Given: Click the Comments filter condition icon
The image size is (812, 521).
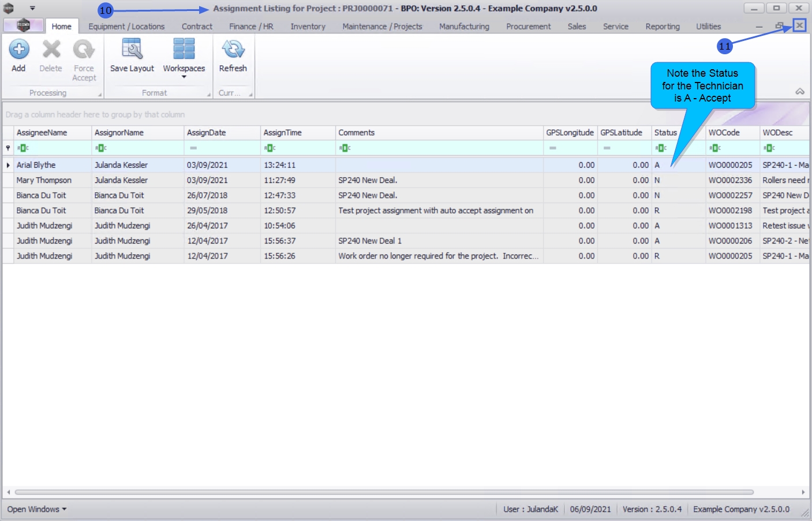Looking at the screenshot, I should (x=345, y=148).
